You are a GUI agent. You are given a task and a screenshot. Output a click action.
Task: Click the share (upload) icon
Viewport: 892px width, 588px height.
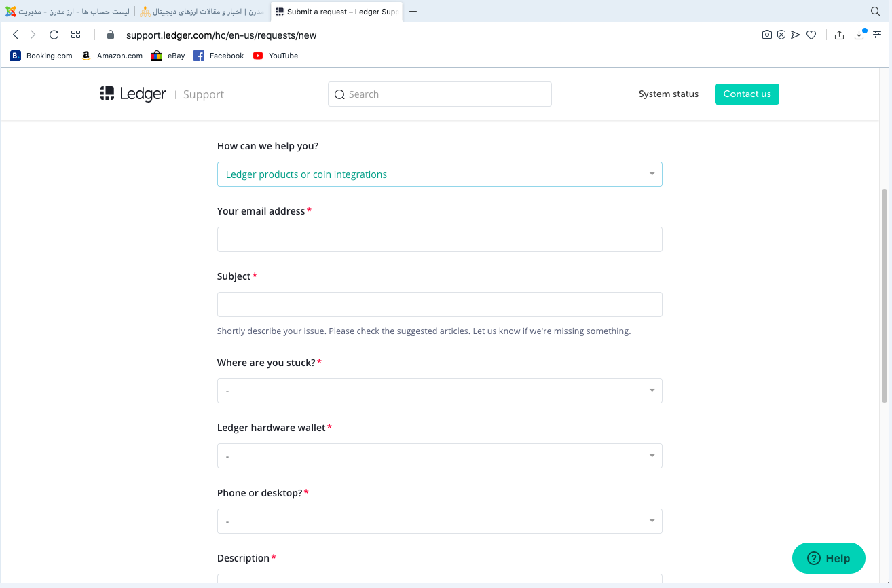(839, 35)
